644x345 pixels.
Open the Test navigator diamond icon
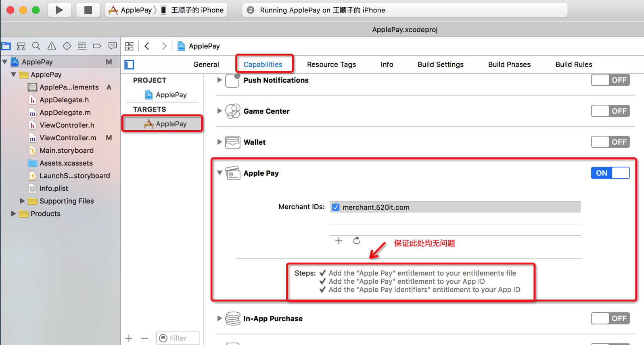(67, 46)
